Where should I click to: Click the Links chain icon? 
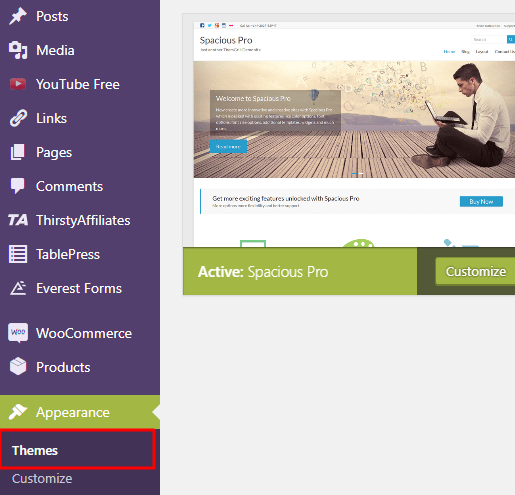coord(18,118)
